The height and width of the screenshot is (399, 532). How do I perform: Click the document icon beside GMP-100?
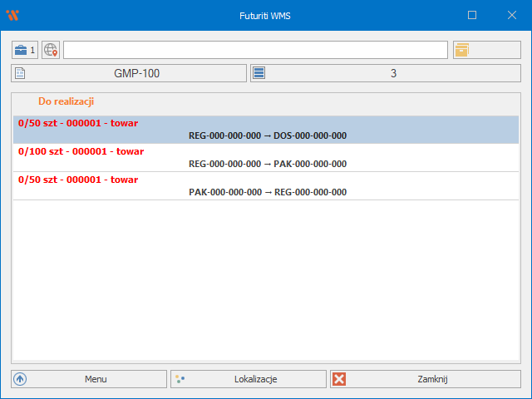click(21, 73)
